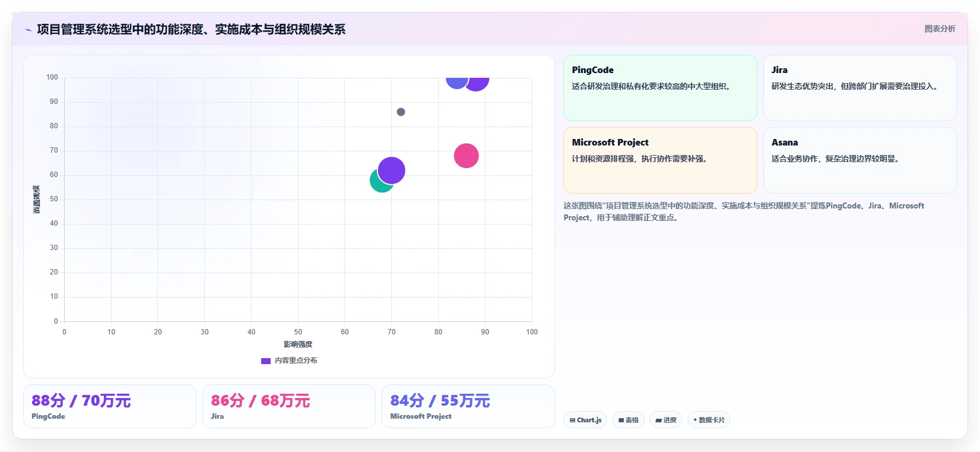Screen dimensions: 980x452
Task: Toggle the 内容重点分布 legend swatch
Action: click(266, 361)
